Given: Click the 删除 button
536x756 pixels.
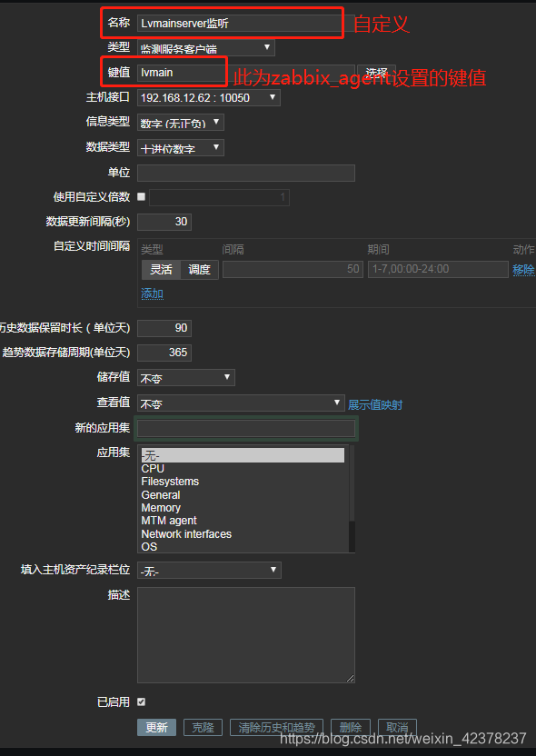Looking at the screenshot, I should pyautogui.click(x=351, y=728).
